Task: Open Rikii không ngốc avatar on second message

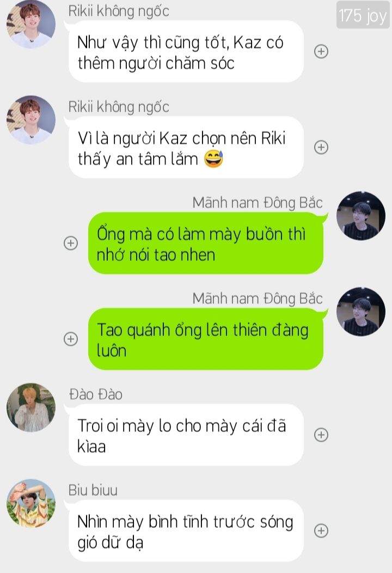Action: (x=31, y=120)
